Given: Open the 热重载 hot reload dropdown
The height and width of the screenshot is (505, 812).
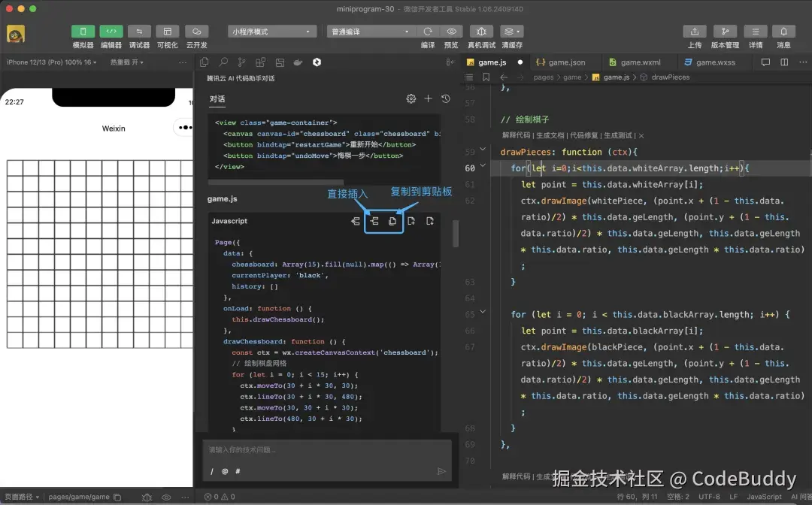Looking at the screenshot, I should click(127, 62).
